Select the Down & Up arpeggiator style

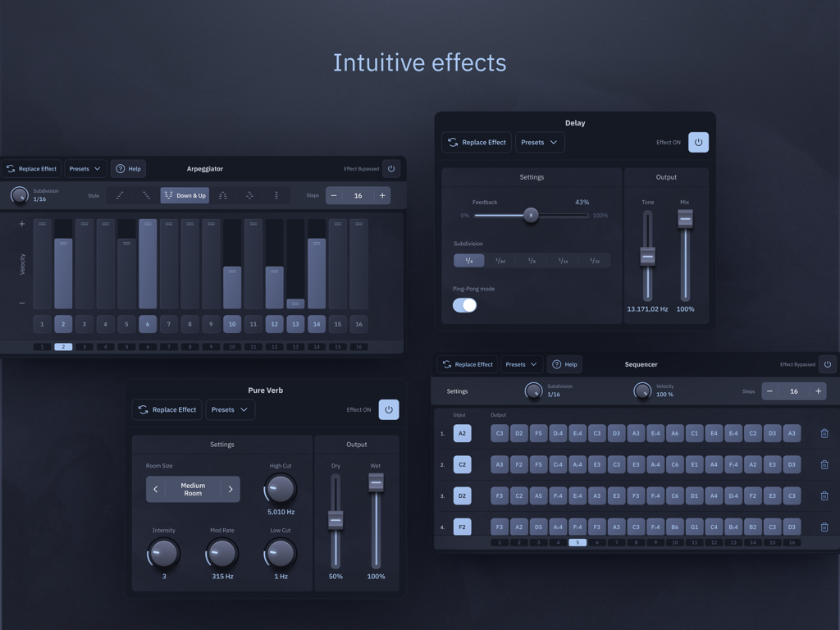click(185, 195)
